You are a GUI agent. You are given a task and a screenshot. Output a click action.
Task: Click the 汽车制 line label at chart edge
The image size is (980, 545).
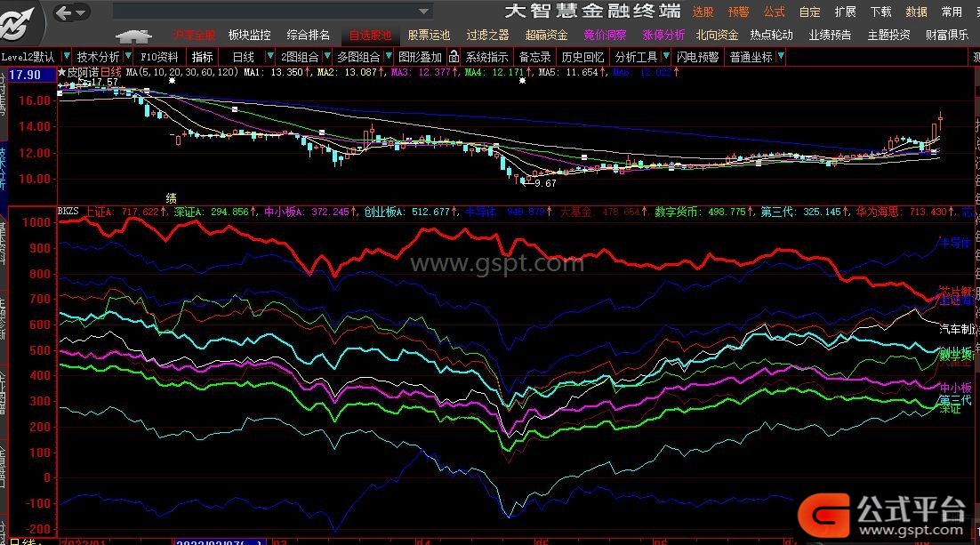pos(956,329)
